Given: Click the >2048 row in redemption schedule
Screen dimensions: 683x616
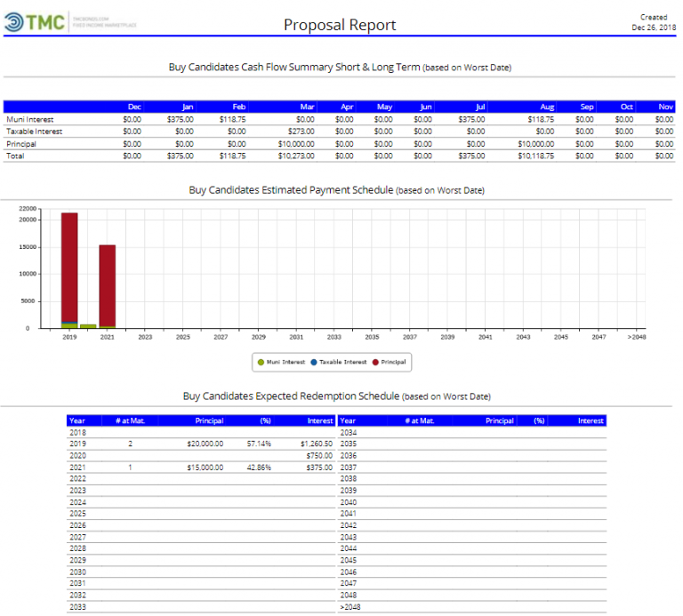Looking at the screenshot, I should pos(472,607).
